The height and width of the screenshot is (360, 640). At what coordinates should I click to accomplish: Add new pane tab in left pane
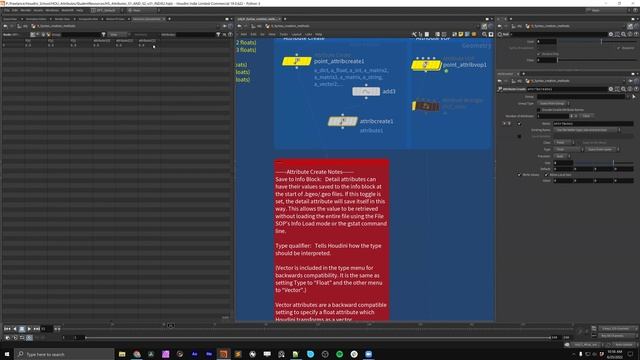(169, 19)
